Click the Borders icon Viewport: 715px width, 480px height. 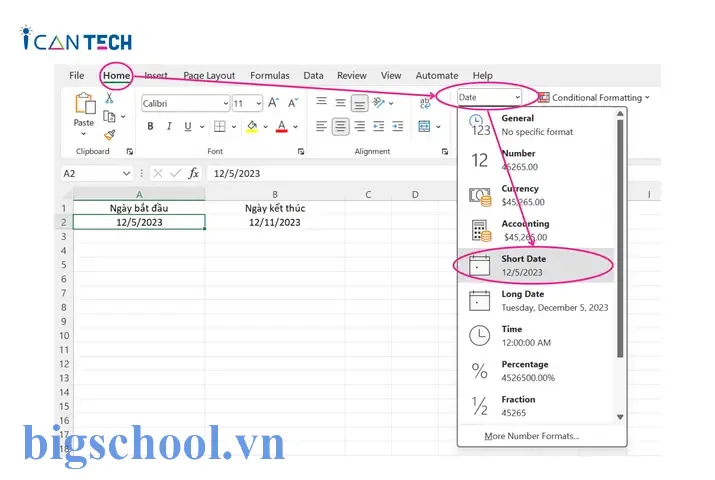pos(220,126)
